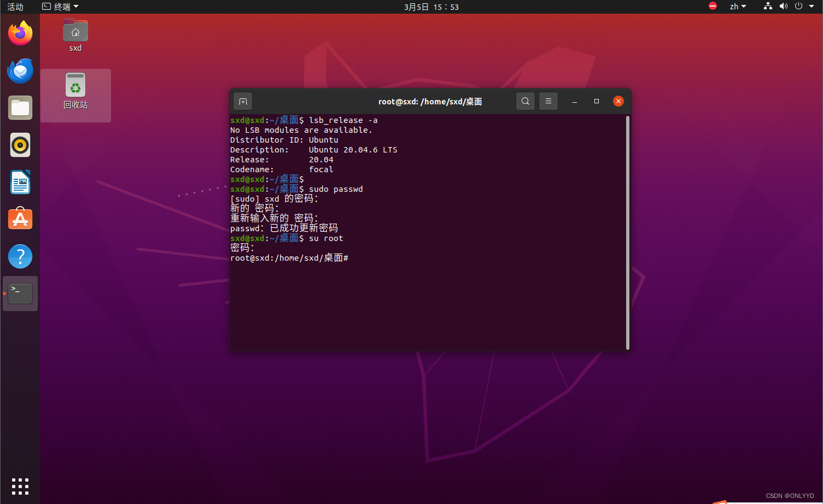Open Thunderbird mail from dock
The height and width of the screenshot is (504, 823).
(20, 71)
